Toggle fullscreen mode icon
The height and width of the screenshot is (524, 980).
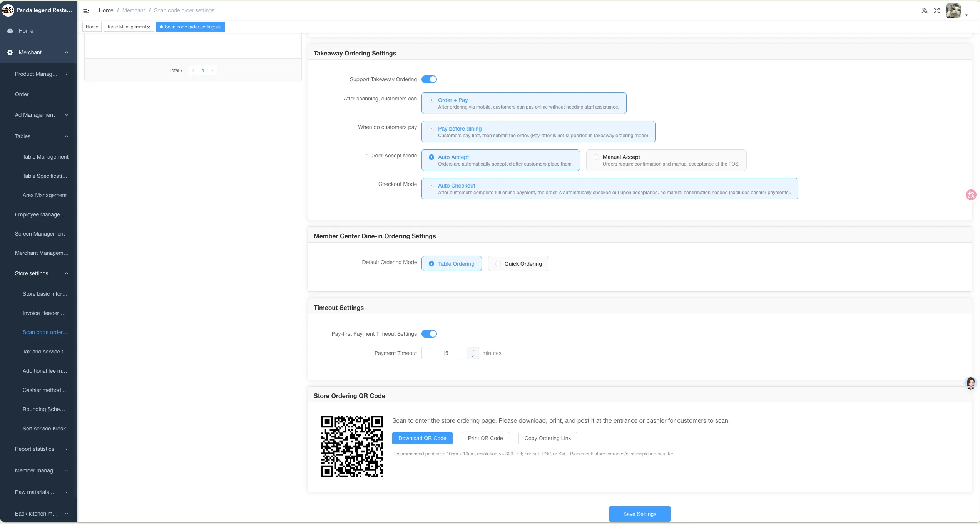pos(937,11)
